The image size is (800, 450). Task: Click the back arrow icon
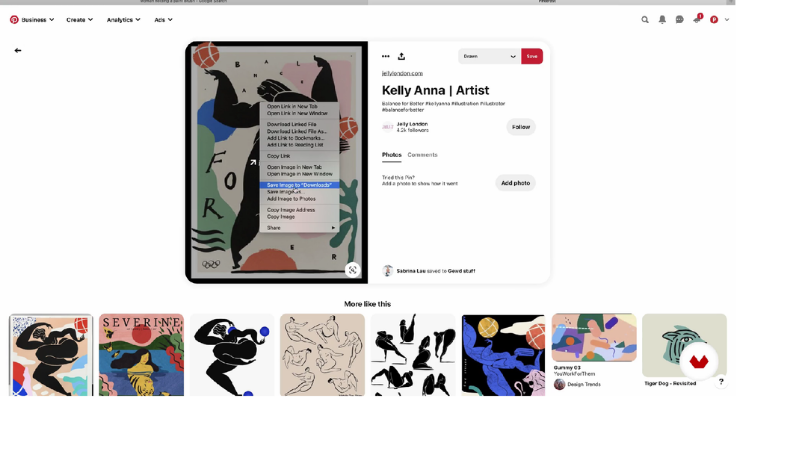coord(18,51)
